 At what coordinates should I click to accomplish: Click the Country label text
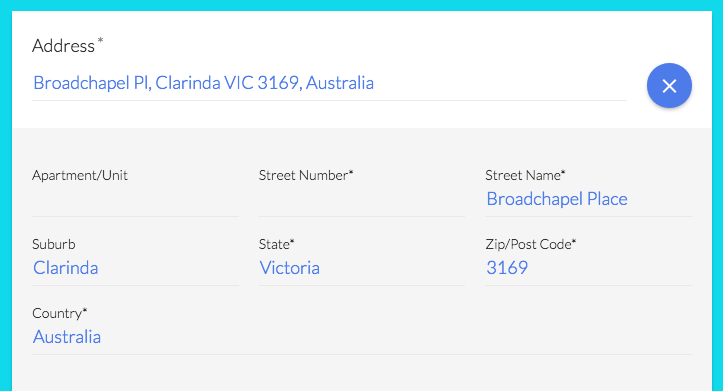(57, 313)
